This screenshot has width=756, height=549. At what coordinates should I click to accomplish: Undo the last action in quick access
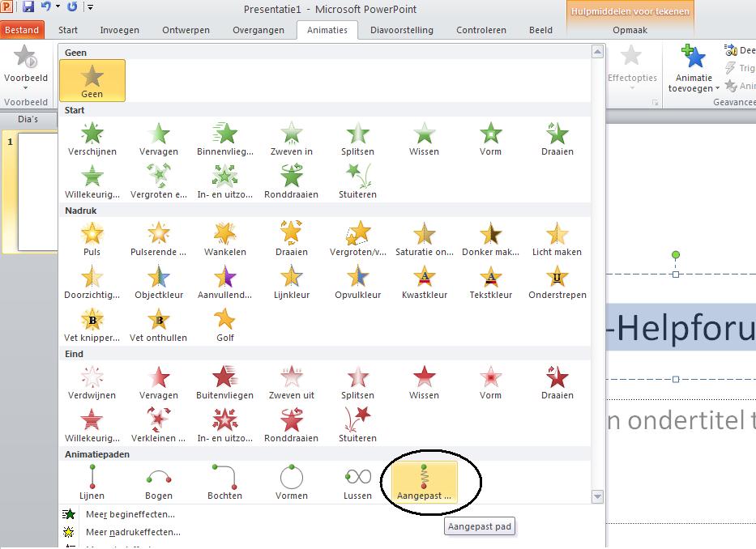point(46,6)
